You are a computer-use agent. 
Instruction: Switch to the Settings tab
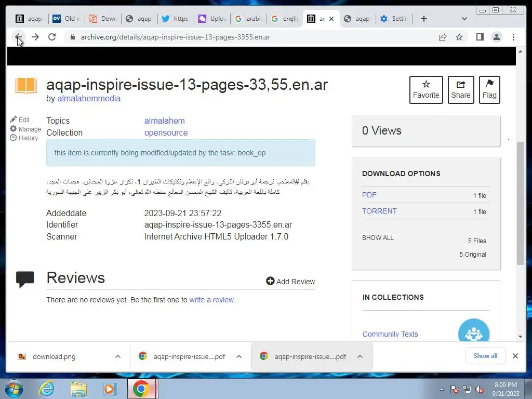click(x=394, y=19)
